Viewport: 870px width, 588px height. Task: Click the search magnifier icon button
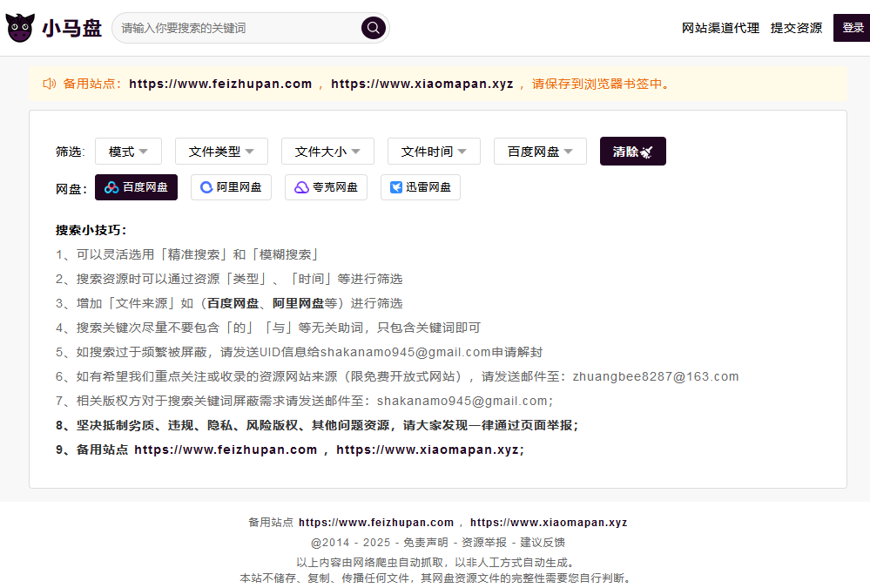(373, 28)
